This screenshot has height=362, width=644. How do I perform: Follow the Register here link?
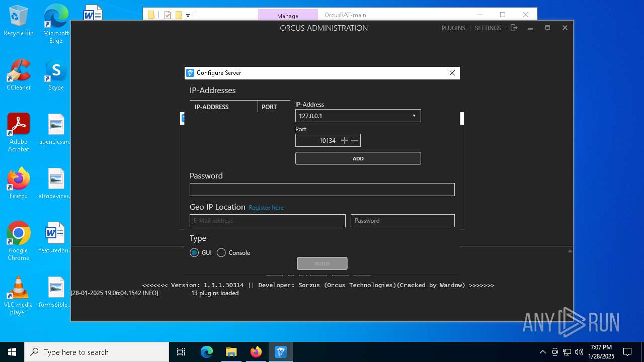(x=266, y=208)
